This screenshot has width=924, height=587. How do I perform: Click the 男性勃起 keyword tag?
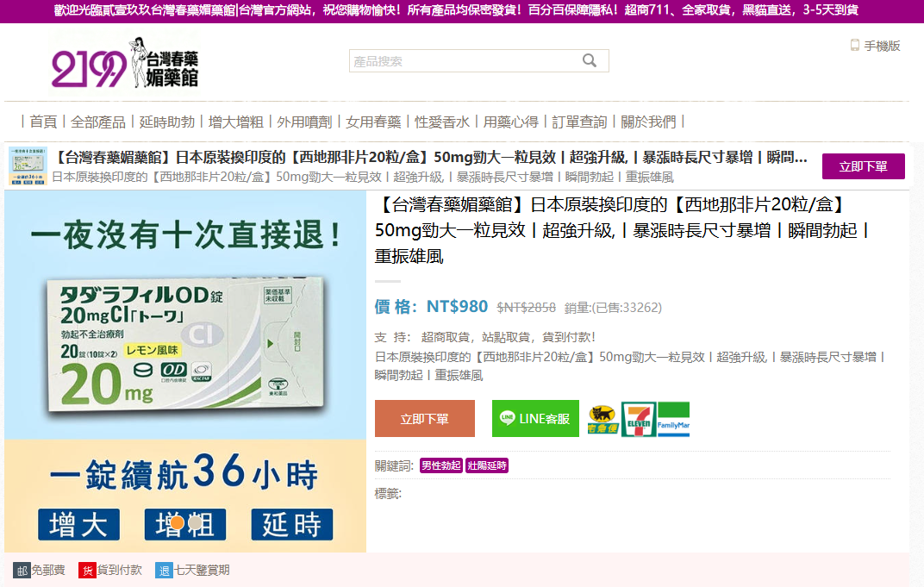pos(440,466)
